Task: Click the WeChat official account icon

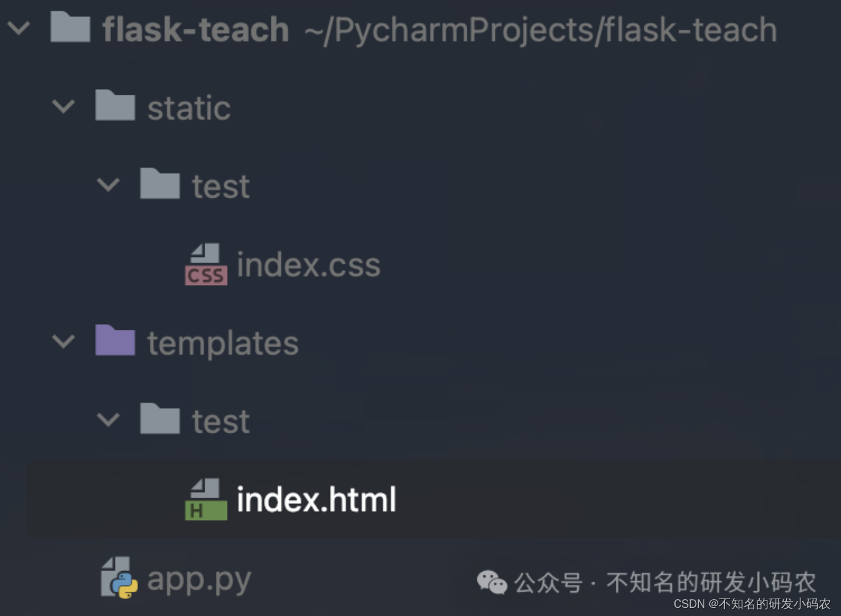Action: click(492, 582)
